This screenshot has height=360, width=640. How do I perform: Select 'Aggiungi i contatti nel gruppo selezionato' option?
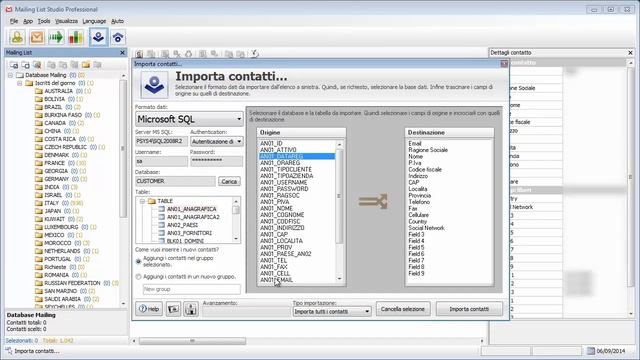[138, 261]
